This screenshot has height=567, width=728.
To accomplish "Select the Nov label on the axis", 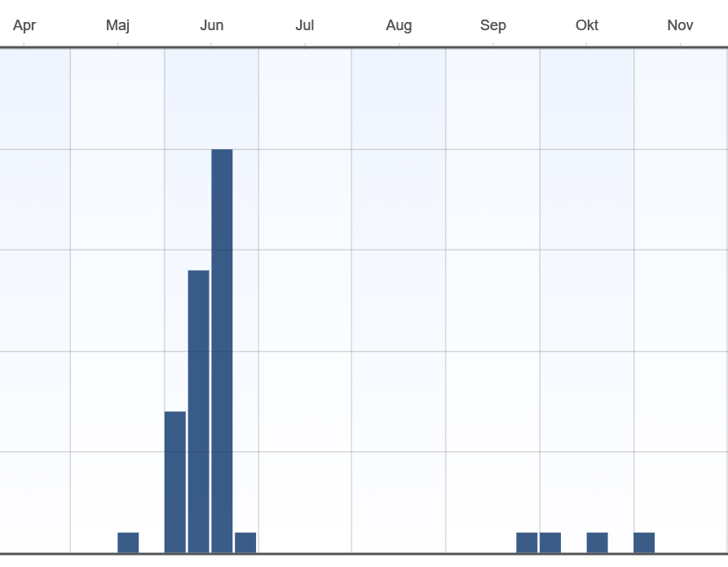I will (x=680, y=25).
